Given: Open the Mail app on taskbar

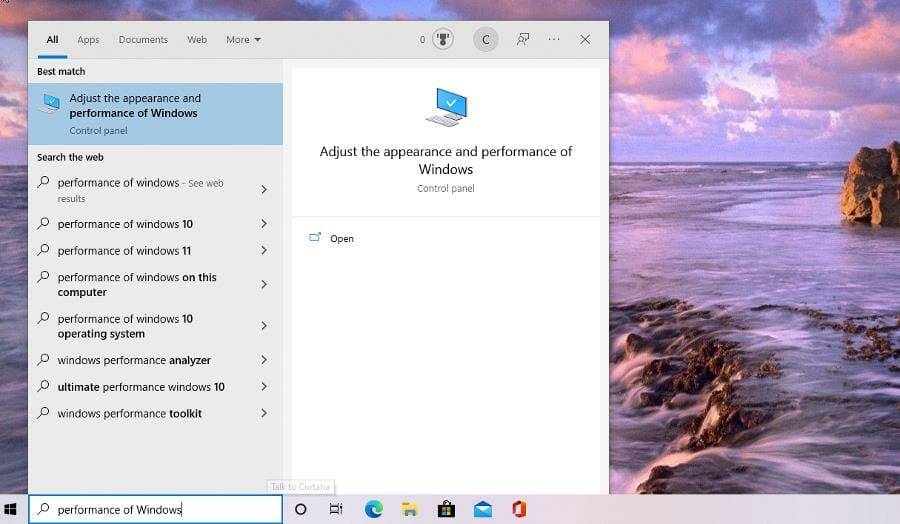Looking at the screenshot, I should tap(483, 509).
